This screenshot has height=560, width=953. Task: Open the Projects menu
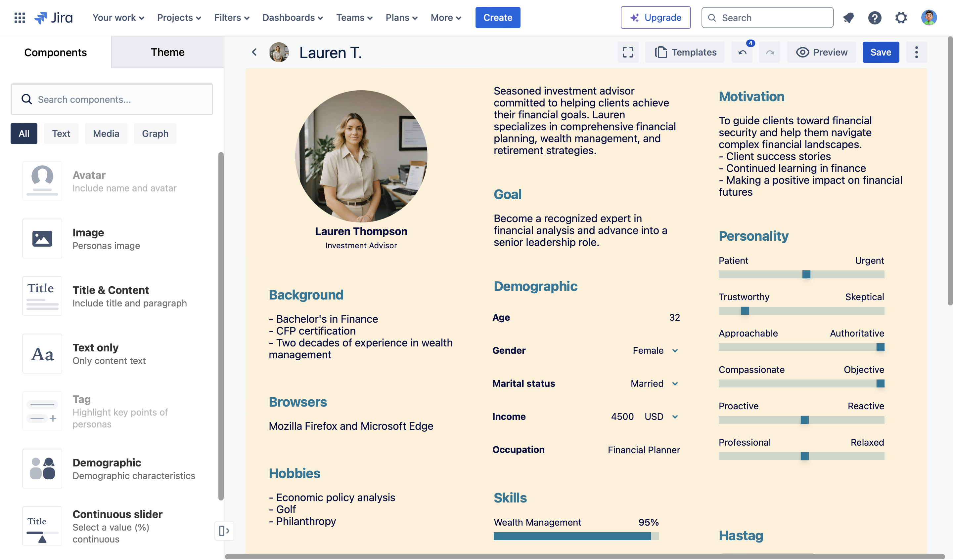click(179, 18)
